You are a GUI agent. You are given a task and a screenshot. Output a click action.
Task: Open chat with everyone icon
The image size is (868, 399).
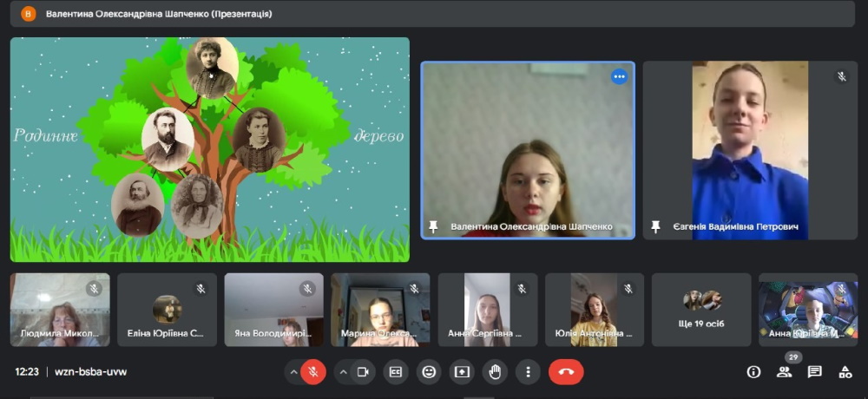click(x=814, y=372)
